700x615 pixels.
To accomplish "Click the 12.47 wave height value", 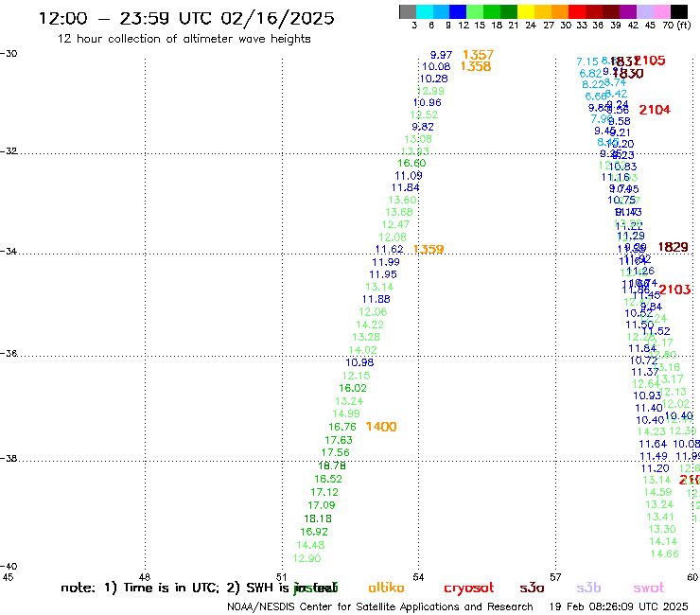I will [395, 224].
